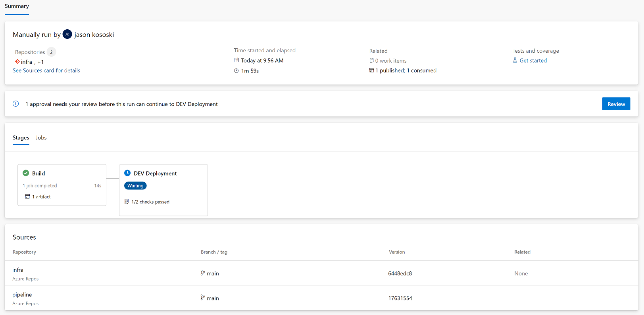Switch to the Jobs tab
Image resolution: width=644 pixels, height=315 pixels.
click(x=41, y=137)
